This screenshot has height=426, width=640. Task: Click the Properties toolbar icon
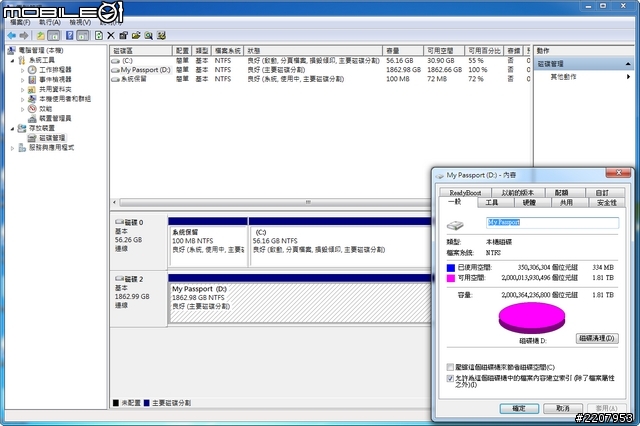click(123, 36)
